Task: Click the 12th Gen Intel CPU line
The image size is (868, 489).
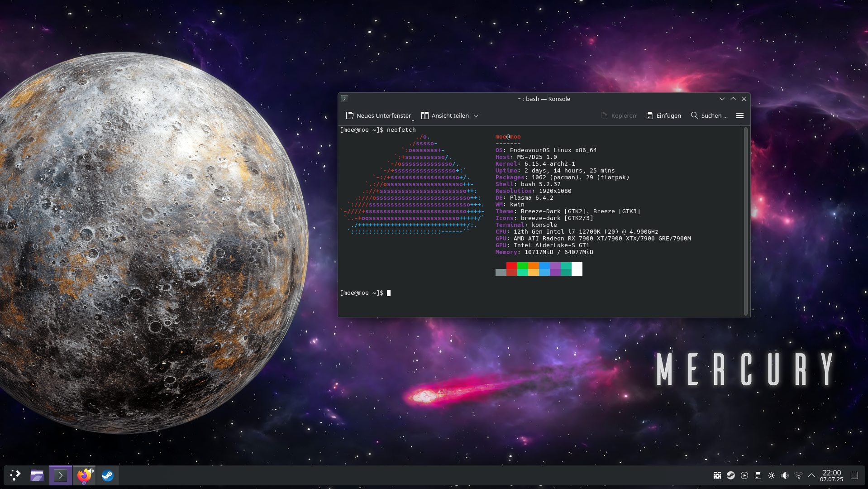Action: (577, 232)
